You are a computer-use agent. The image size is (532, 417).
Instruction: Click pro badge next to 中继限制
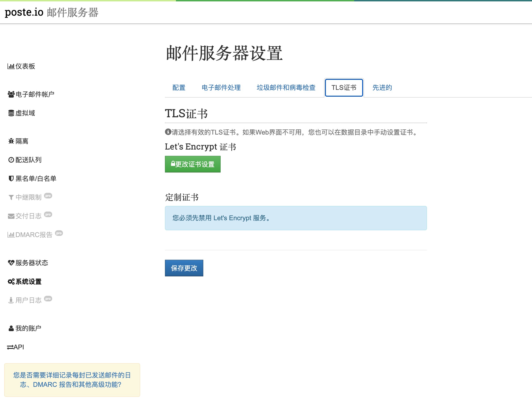48,196
